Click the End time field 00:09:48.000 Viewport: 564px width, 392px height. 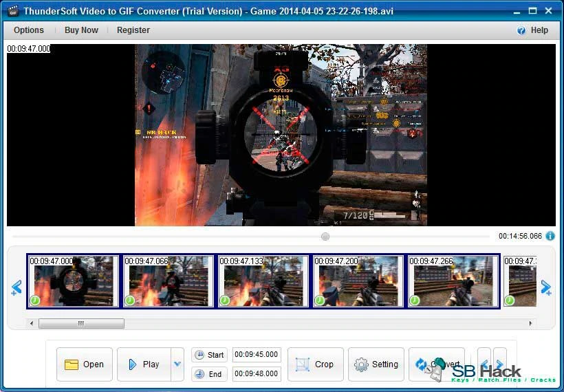257,373
